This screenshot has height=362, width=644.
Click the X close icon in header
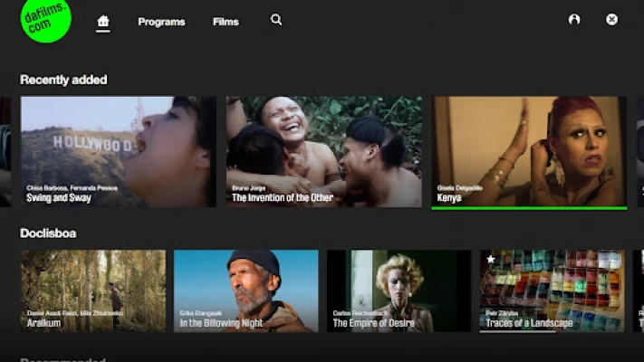tap(611, 19)
